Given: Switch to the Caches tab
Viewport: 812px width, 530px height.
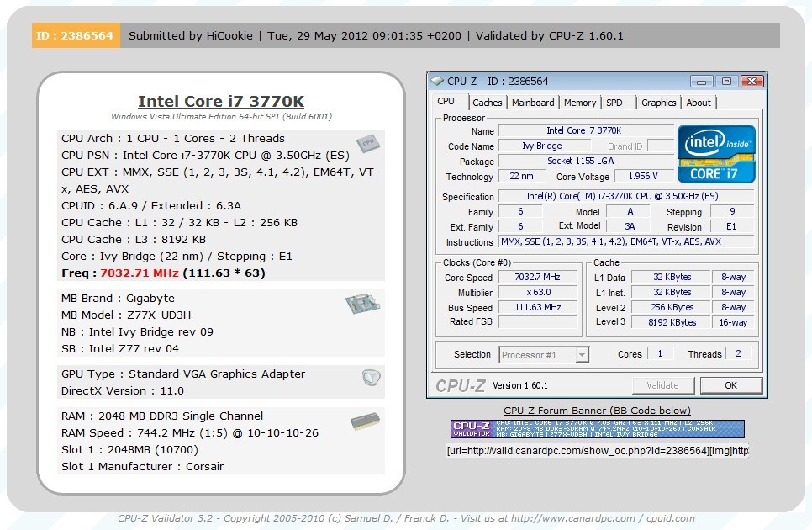Looking at the screenshot, I should [487, 102].
